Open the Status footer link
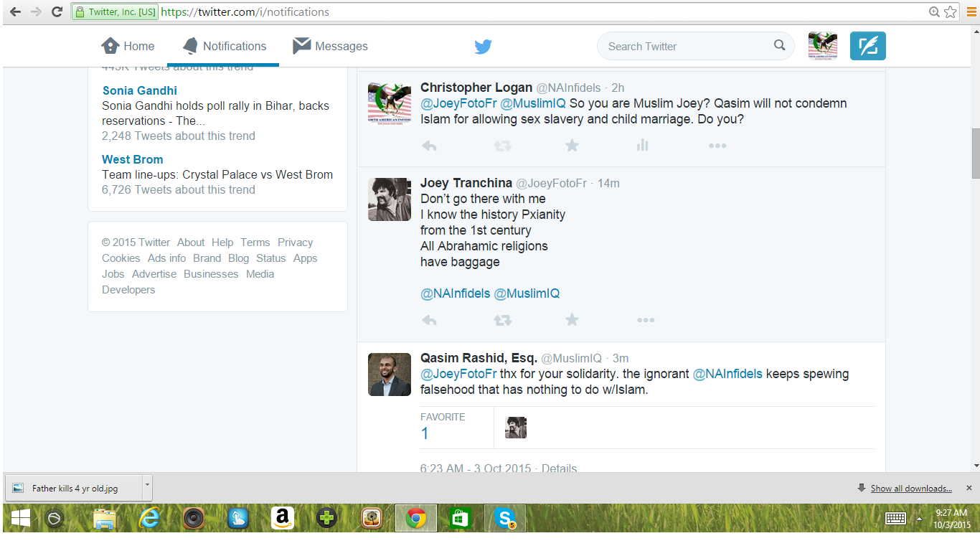The width and height of the screenshot is (980, 551). [271, 258]
